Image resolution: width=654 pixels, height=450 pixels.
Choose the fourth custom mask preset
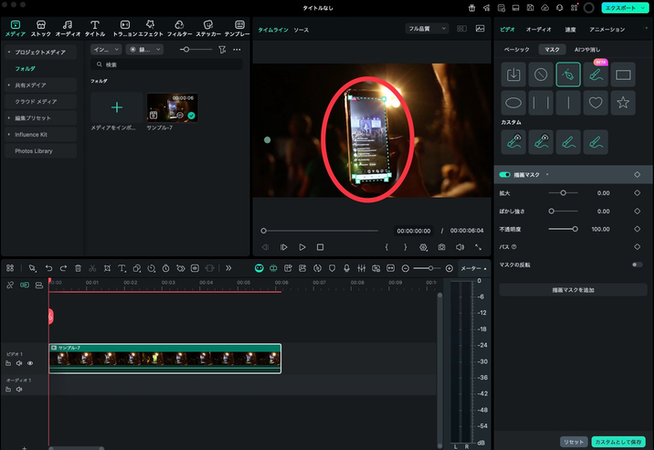[x=596, y=142]
